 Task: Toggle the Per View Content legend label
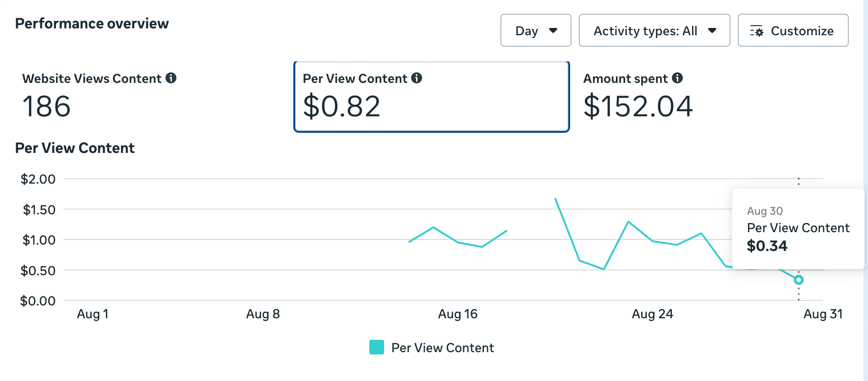[442, 348]
